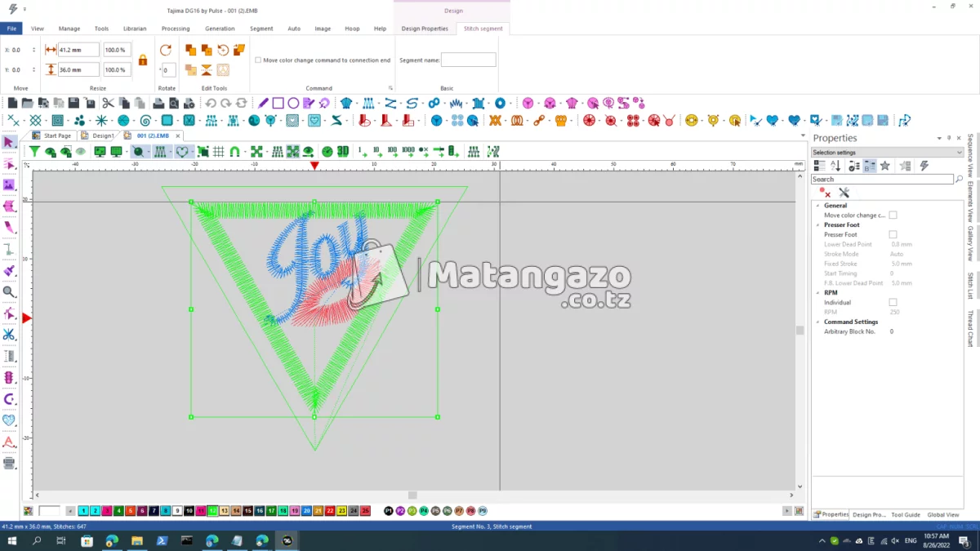Screen dimensions: 980x551
Task: Select the rectangle shape tool
Action: point(278,103)
